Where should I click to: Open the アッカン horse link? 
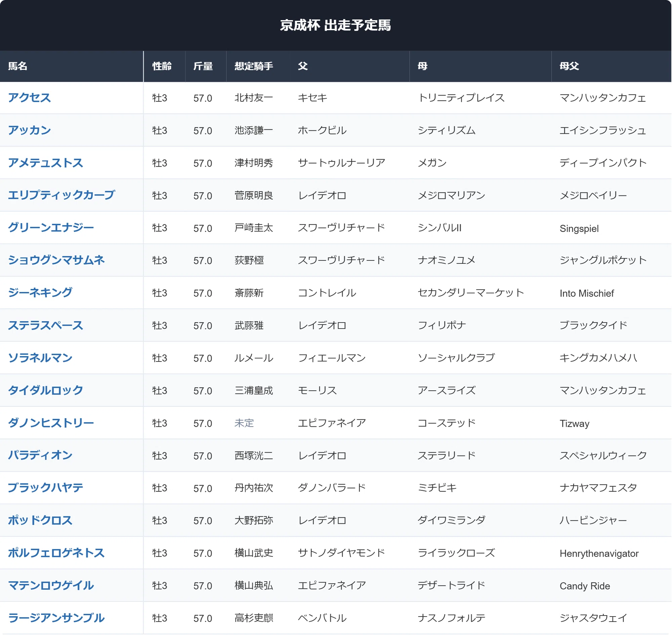coord(30,130)
